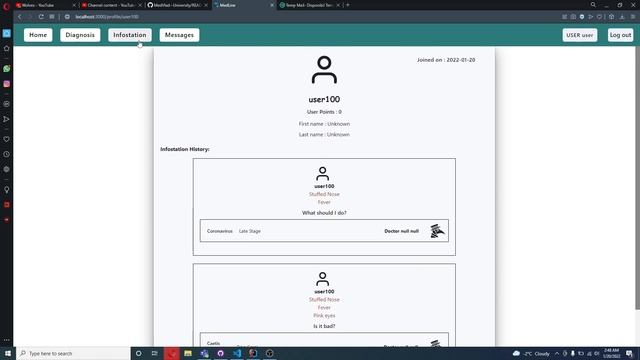The height and width of the screenshot is (360, 640).
Task: Click the address bar URL
Action: [x=107, y=17]
